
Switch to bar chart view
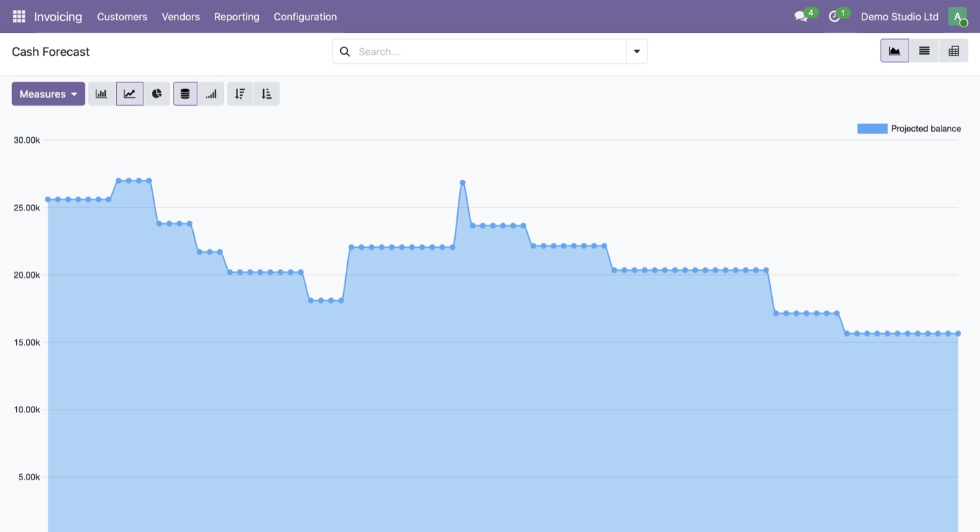tap(101, 94)
